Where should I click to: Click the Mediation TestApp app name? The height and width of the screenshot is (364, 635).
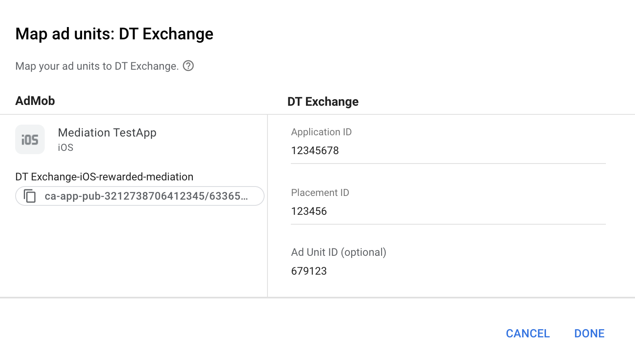[x=107, y=133]
